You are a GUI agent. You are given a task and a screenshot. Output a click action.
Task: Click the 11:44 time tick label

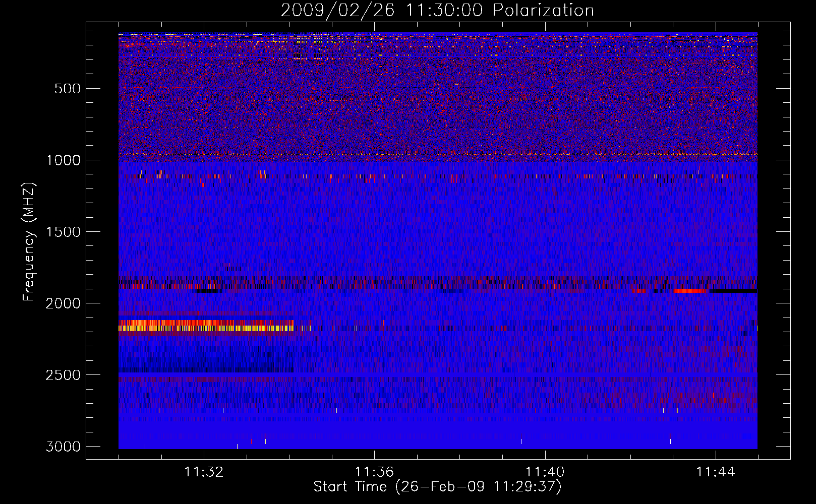tap(716, 472)
